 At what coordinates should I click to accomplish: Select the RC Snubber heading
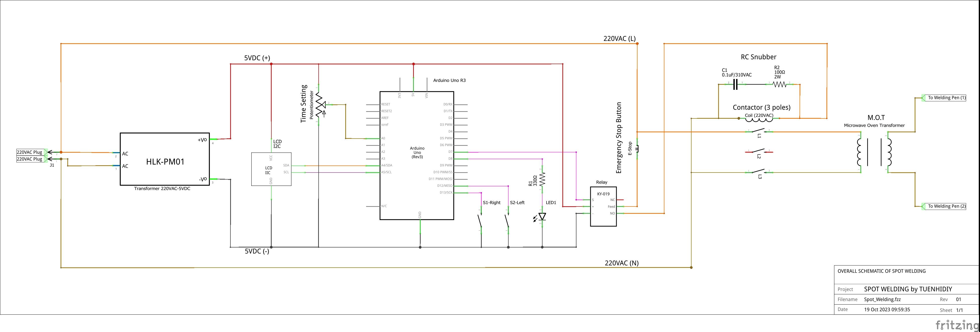tap(758, 57)
